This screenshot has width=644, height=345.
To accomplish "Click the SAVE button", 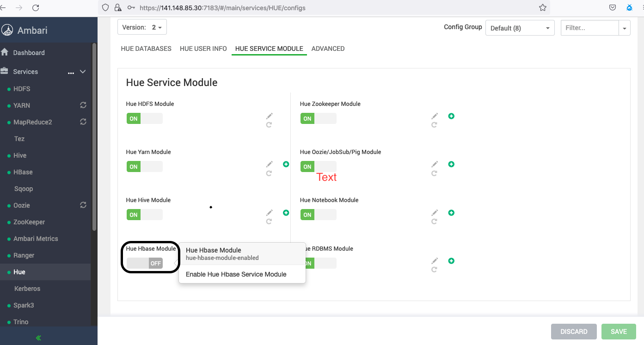I will point(618,331).
